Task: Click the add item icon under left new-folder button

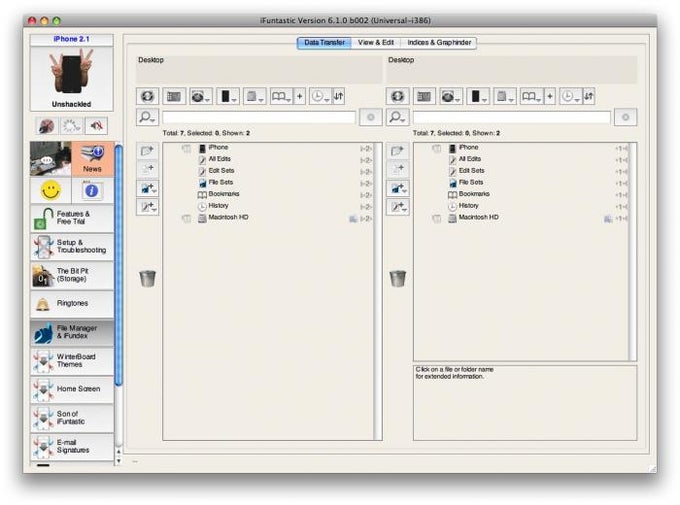Action: pyautogui.click(x=147, y=168)
